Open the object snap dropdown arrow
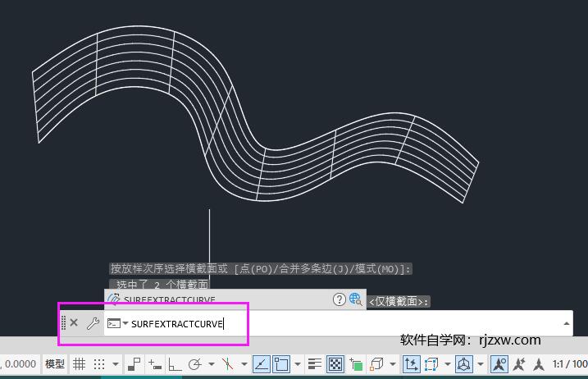 pyautogui.click(x=298, y=364)
